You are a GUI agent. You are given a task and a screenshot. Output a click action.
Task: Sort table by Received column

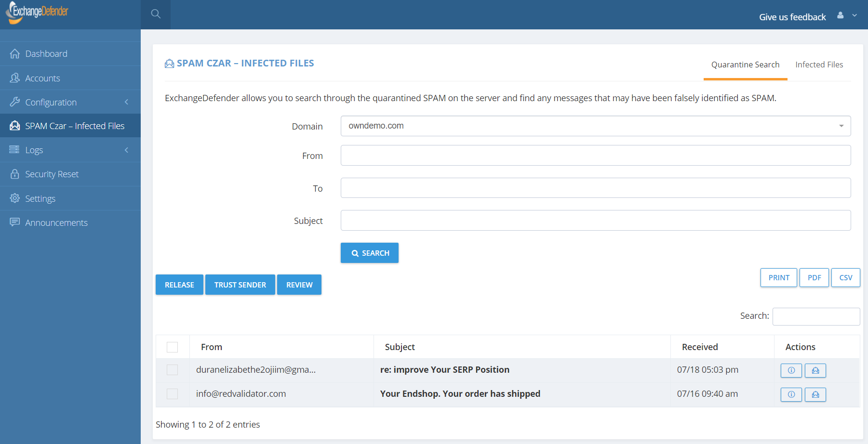pos(722,347)
